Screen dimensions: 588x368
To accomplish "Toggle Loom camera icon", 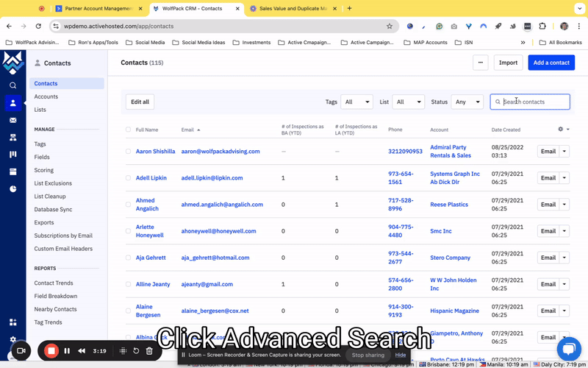I will click(x=21, y=351).
